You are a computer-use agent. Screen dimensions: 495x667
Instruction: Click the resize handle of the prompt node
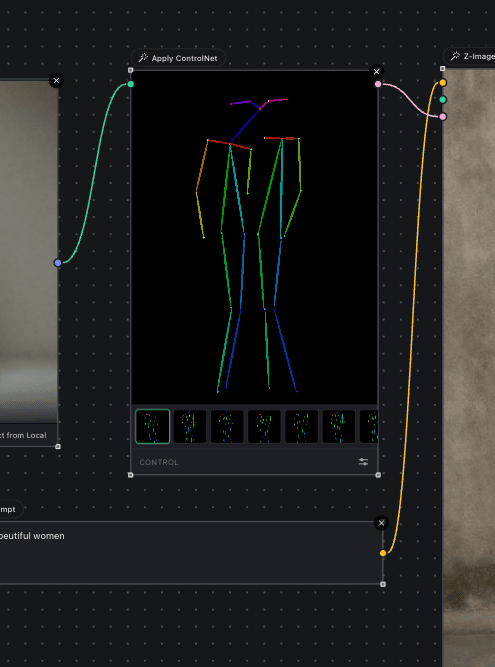tap(383, 584)
